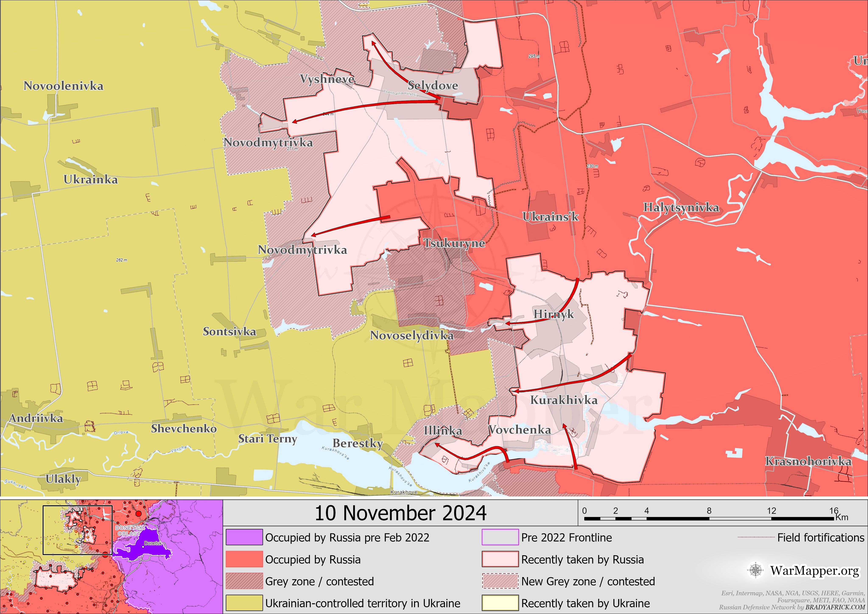Click the Ukrains'k town label
Image resolution: width=868 pixels, height=614 pixels.
click(551, 217)
